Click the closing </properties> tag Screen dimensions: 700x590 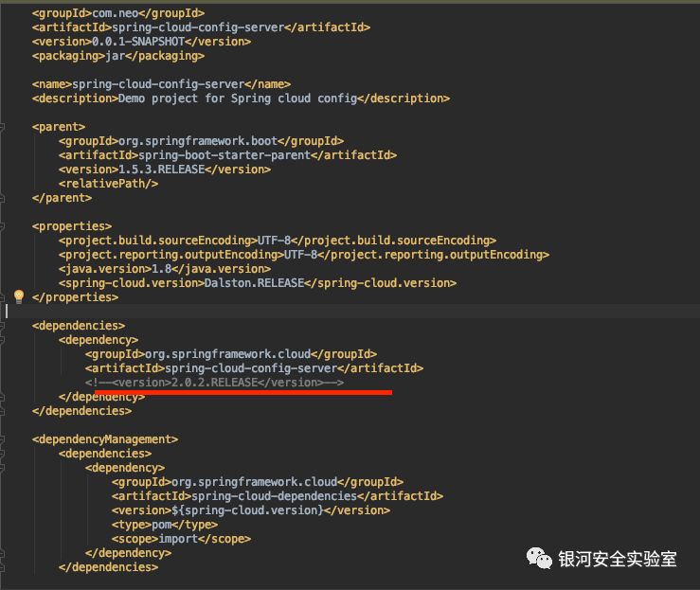pyautogui.click(x=75, y=297)
